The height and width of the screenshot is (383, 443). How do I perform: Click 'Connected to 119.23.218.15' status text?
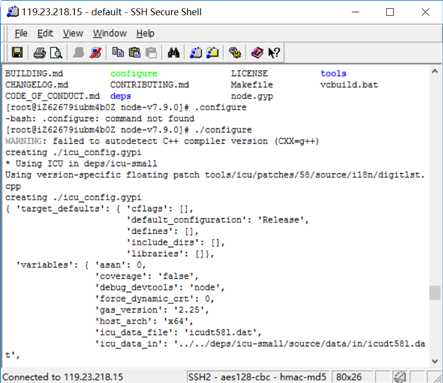coord(63,377)
